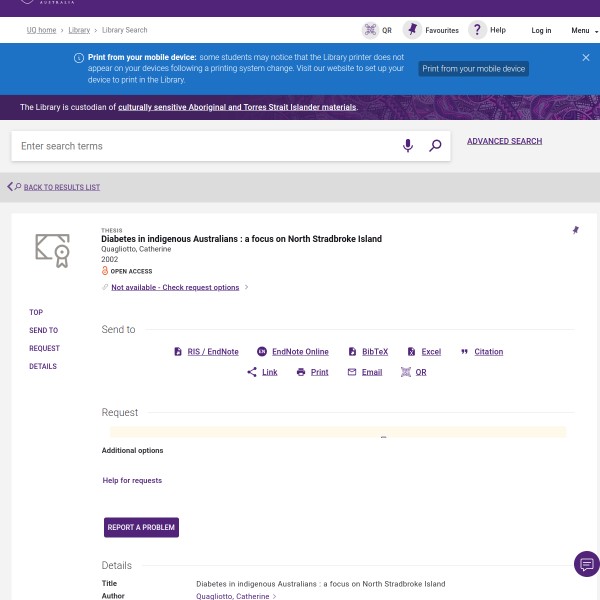Image resolution: width=600 pixels, height=600 pixels.
Task: Export record via RIS / EndNote
Action: pos(205,352)
